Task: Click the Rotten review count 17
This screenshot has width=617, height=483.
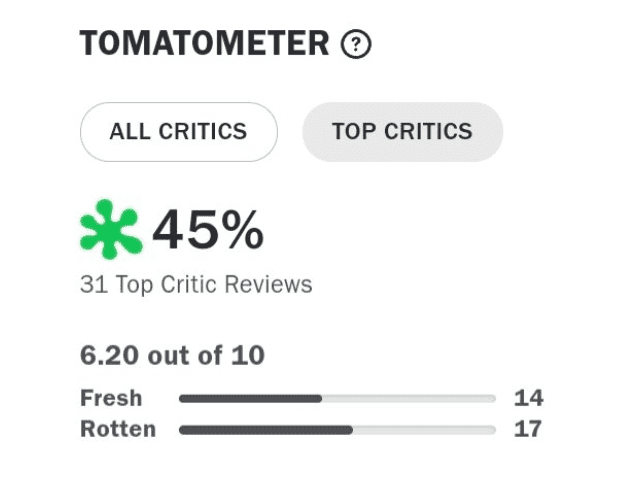Action: (528, 429)
